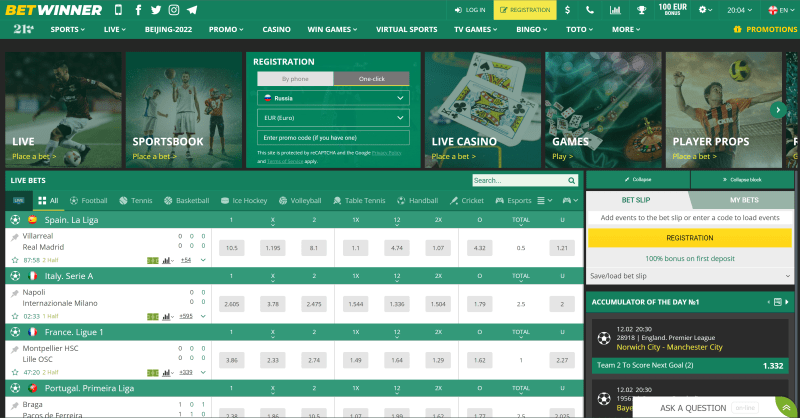Open the MORE menu

(x=626, y=30)
